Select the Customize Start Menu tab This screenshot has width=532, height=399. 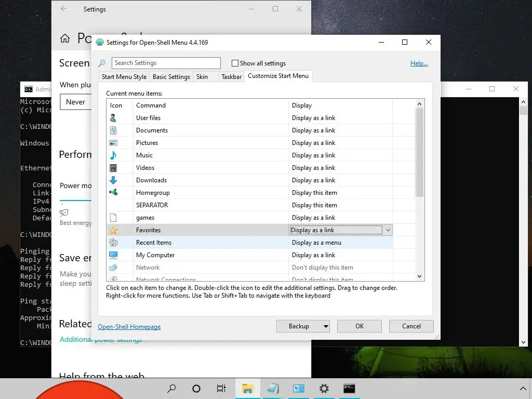[x=278, y=76]
